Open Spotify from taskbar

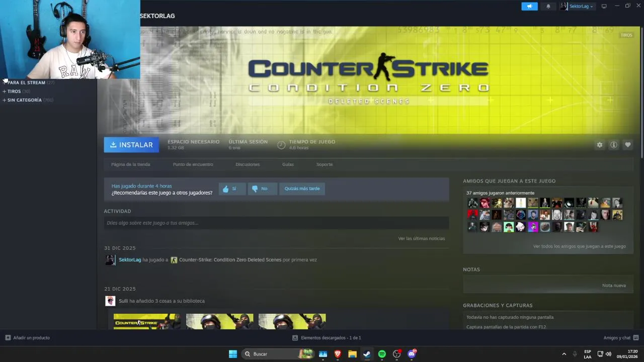tap(382, 354)
